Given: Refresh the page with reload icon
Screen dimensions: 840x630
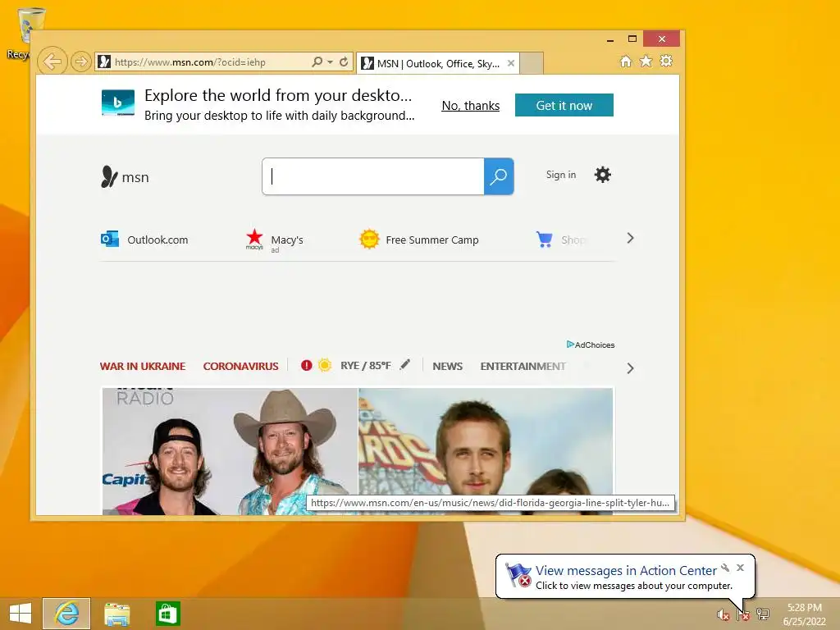Looking at the screenshot, I should [x=344, y=62].
